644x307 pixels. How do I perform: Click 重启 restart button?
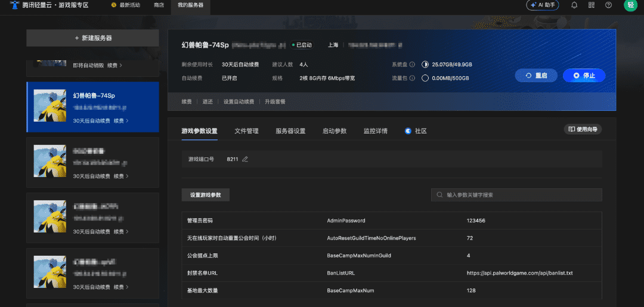[x=537, y=76]
